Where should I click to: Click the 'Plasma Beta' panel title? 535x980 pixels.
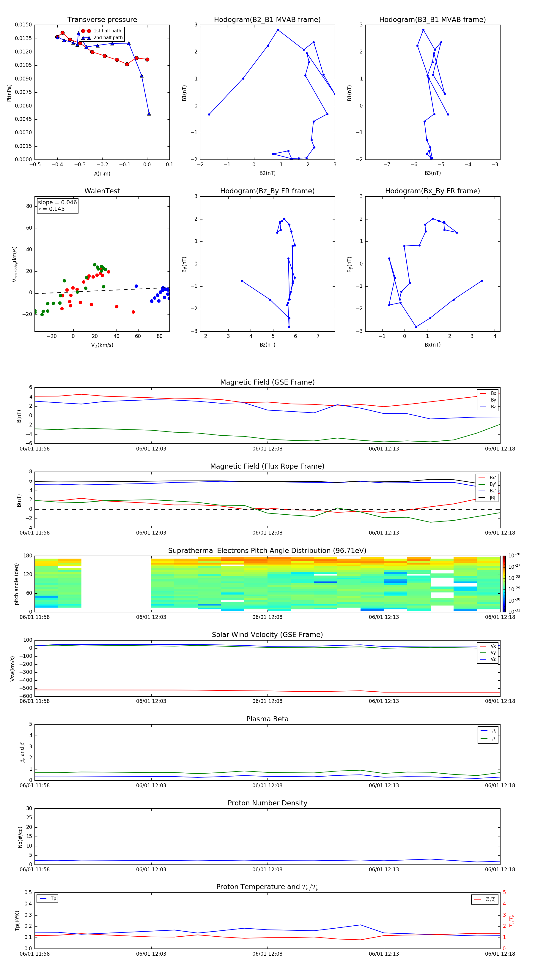[x=267, y=719]
